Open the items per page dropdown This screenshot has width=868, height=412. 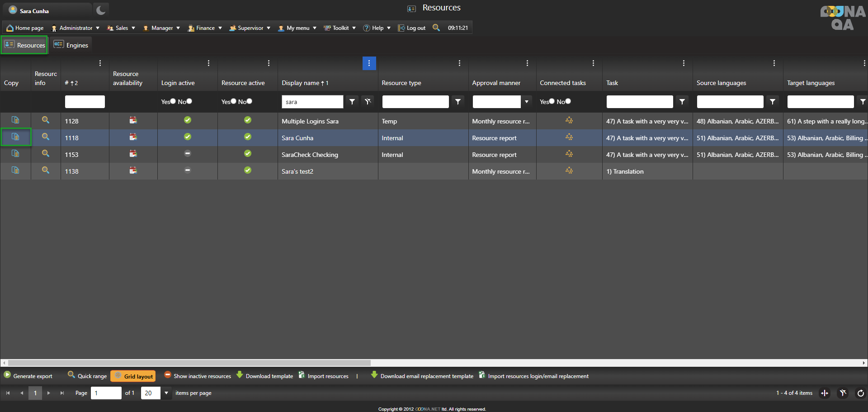[x=166, y=393]
